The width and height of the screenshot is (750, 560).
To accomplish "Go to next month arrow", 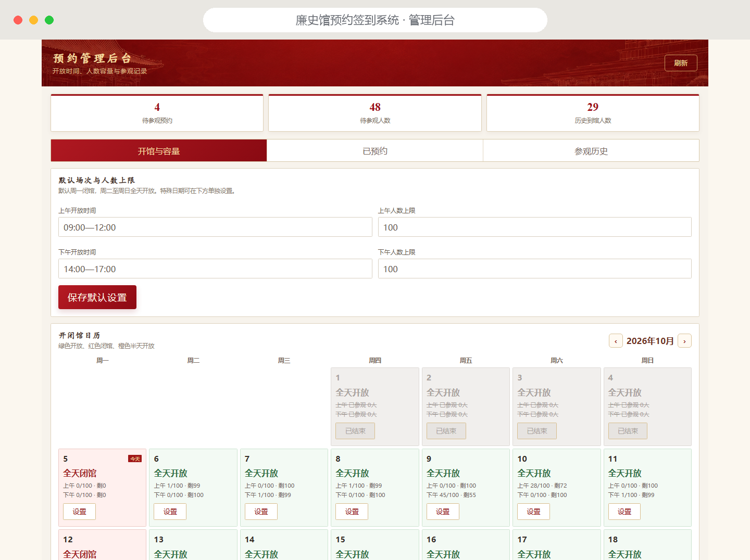I will [x=684, y=341].
